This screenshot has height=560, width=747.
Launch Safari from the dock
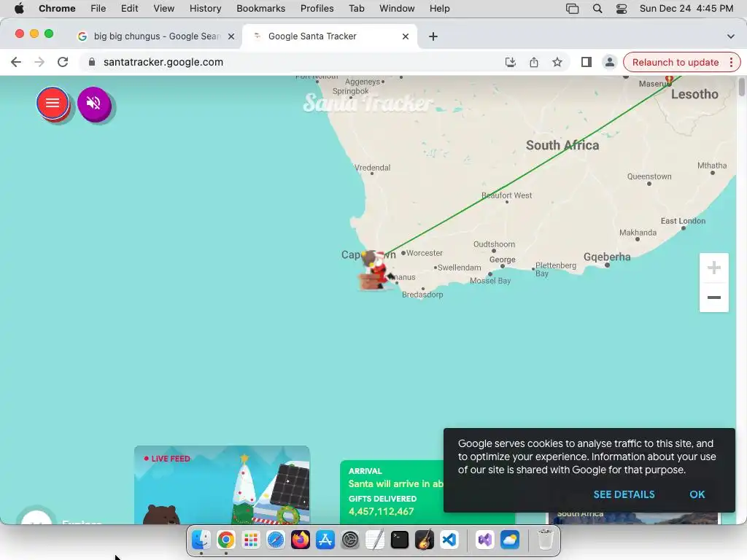point(275,540)
